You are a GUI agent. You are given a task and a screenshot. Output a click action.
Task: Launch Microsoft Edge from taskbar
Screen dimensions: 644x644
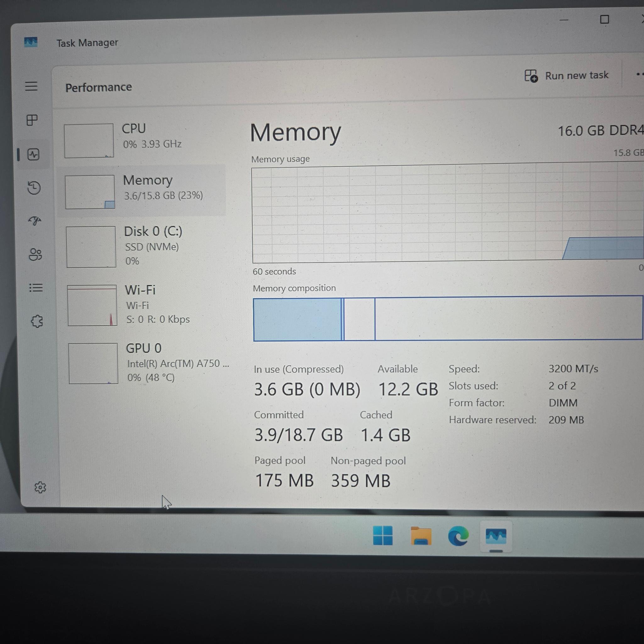[458, 536]
